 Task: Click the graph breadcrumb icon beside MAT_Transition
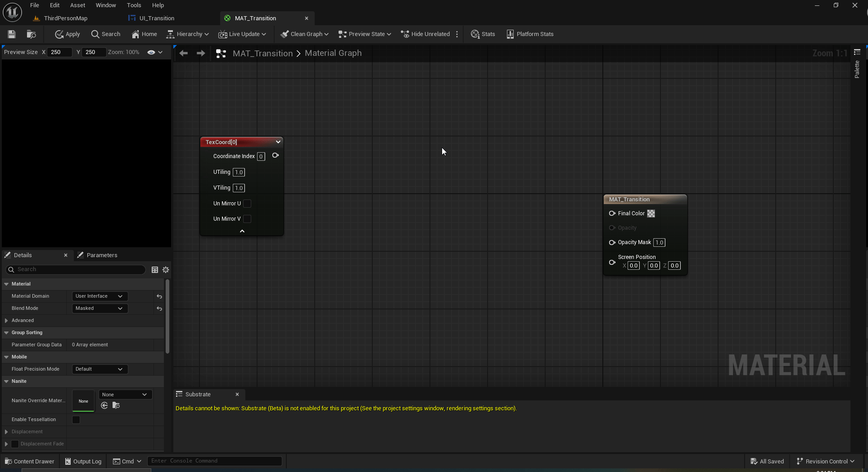pos(221,53)
